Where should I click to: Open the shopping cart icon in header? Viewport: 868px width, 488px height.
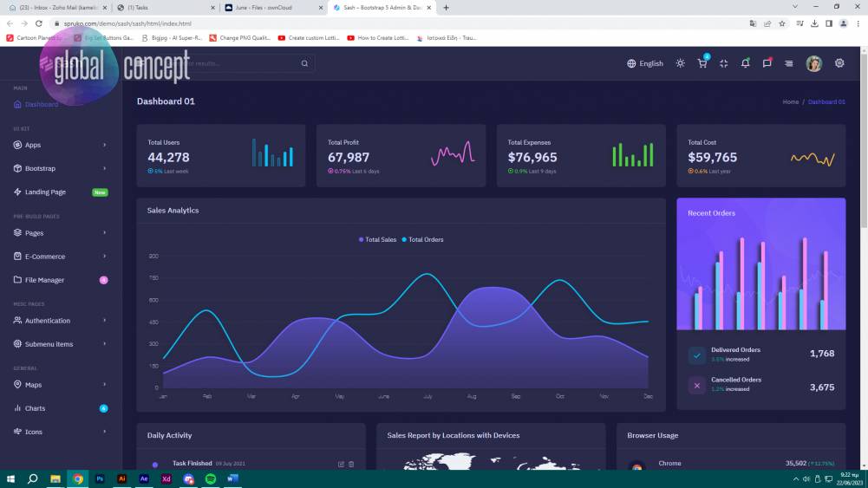click(x=702, y=63)
